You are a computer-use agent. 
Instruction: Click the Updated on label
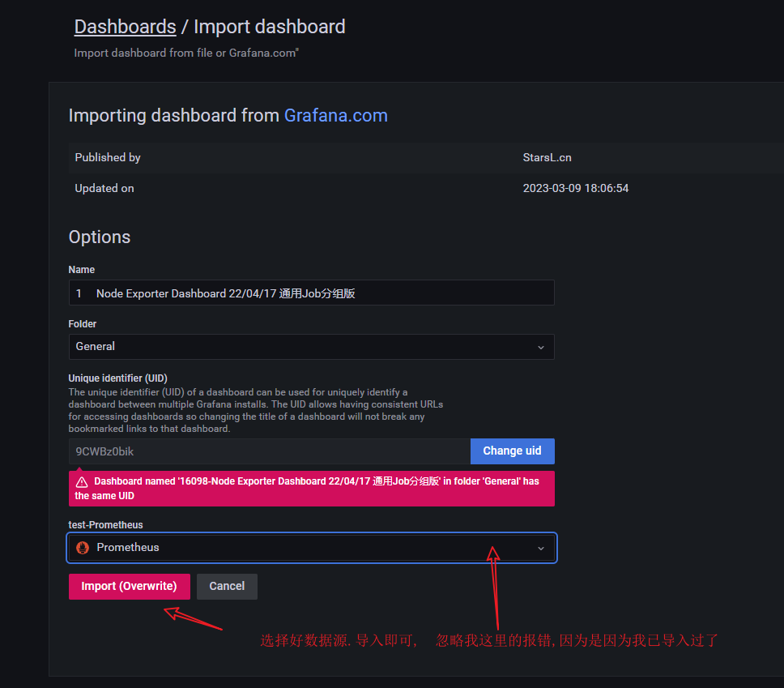(104, 188)
